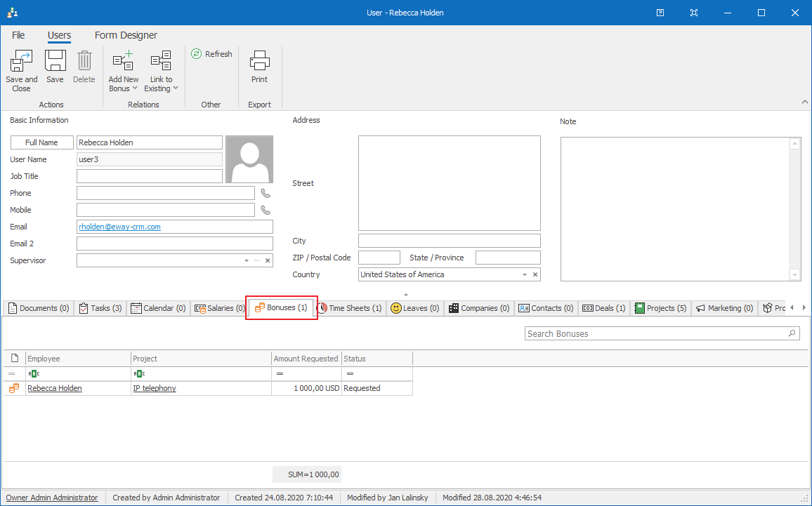Screen dimensions: 812x506
Task: Click the phone dial icon beside Phone
Action: tap(266, 194)
